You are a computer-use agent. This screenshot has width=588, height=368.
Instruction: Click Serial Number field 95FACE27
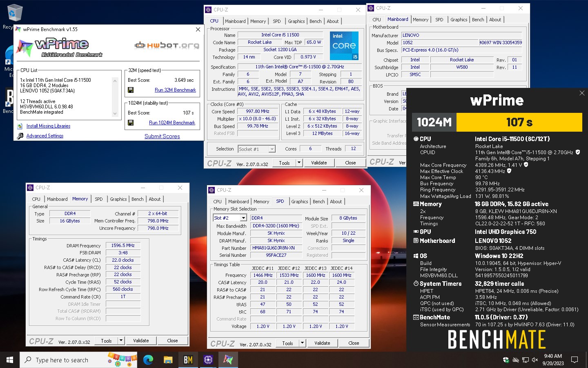click(276, 255)
